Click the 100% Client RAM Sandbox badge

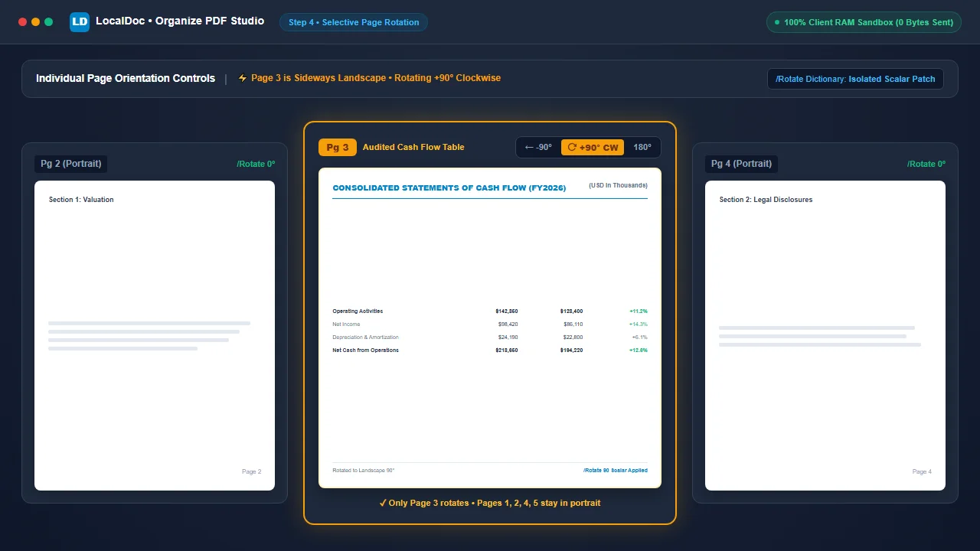tap(864, 22)
